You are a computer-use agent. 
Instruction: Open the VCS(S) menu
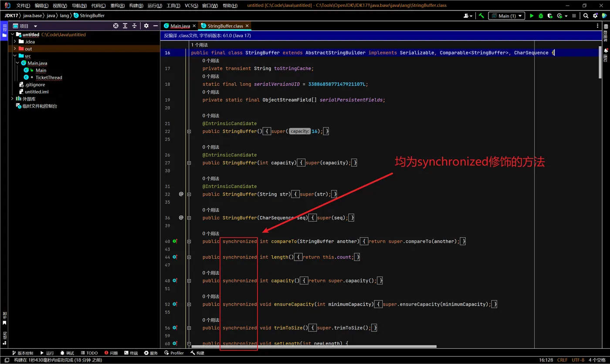(x=192, y=5)
